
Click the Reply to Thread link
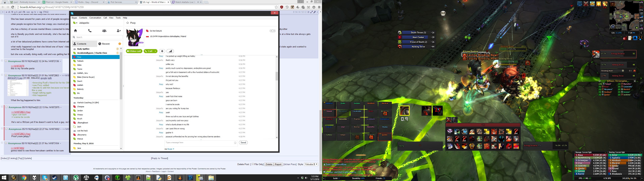pyautogui.click(x=159, y=158)
